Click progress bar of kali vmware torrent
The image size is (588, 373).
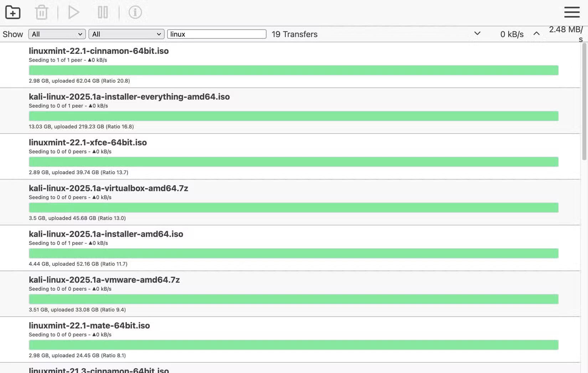tap(294, 299)
